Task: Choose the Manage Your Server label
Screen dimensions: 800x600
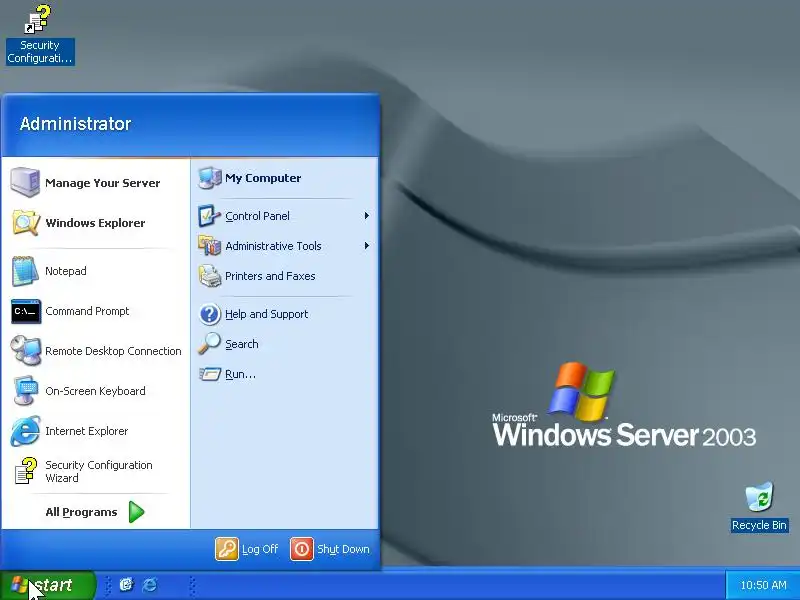Action: [103, 183]
